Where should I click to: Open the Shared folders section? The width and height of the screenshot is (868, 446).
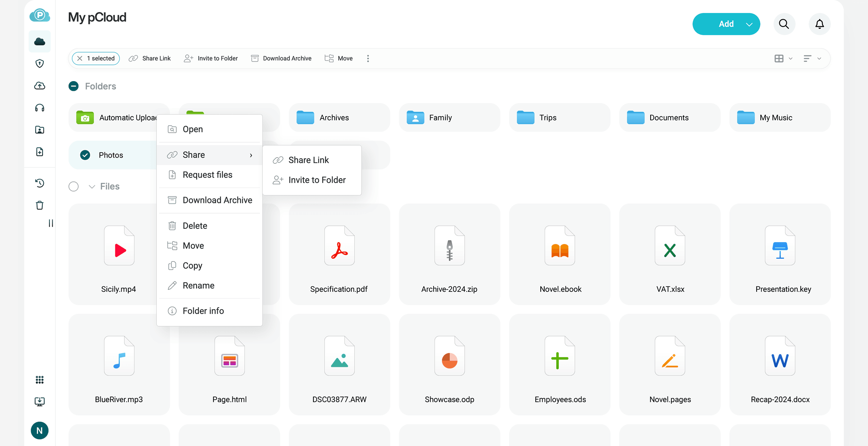[x=40, y=130]
